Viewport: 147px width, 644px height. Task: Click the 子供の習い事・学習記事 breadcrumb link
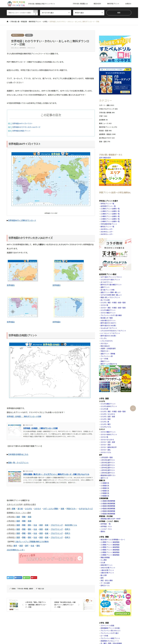coord(18,21)
